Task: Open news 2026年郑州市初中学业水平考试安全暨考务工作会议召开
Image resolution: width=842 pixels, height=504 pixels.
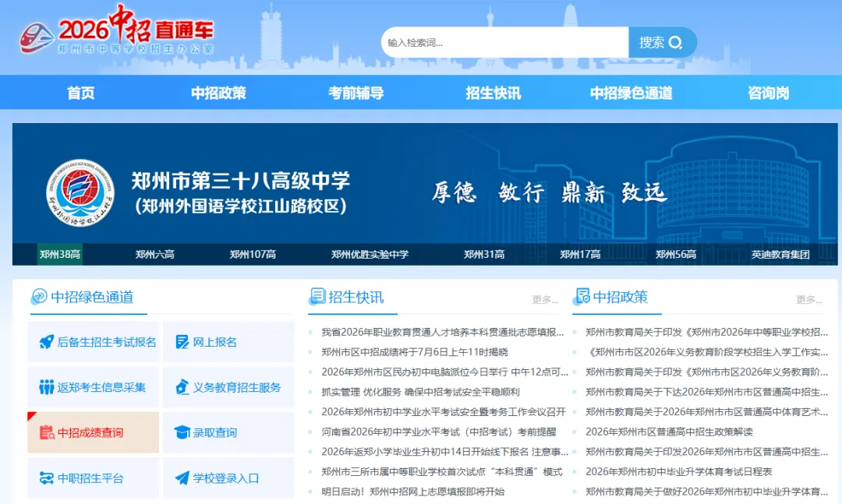Action: 444,411
